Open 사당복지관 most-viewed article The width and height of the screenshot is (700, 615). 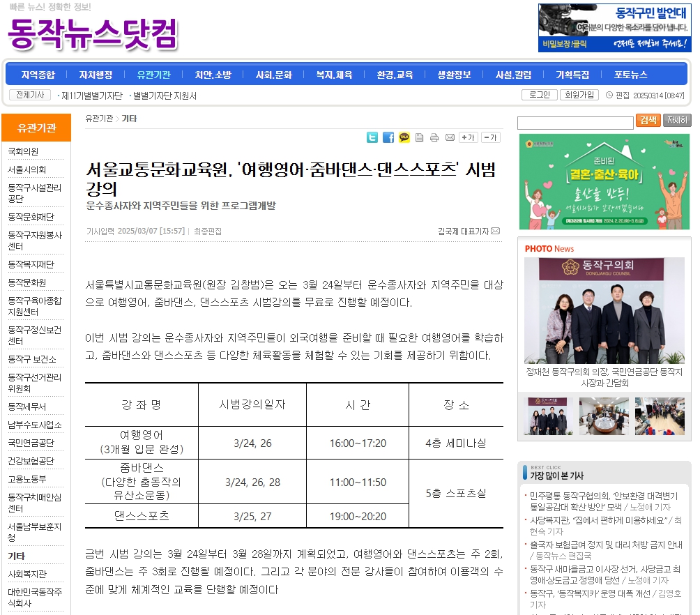(x=605, y=526)
